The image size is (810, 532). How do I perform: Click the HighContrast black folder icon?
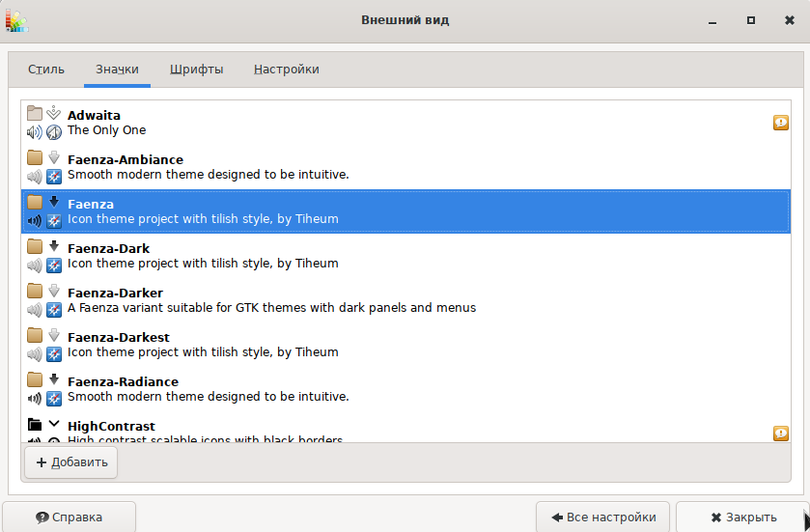click(x=35, y=425)
